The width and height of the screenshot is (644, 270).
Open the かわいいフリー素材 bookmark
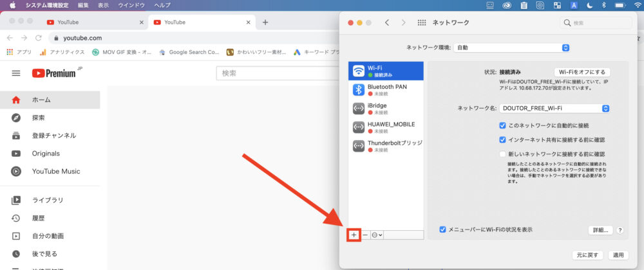pos(256,52)
